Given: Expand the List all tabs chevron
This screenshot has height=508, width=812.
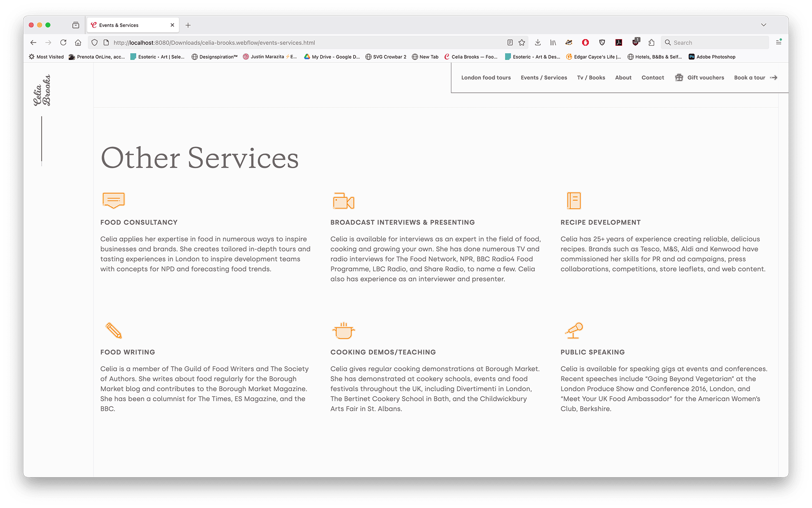Looking at the screenshot, I should pyautogui.click(x=763, y=25).
